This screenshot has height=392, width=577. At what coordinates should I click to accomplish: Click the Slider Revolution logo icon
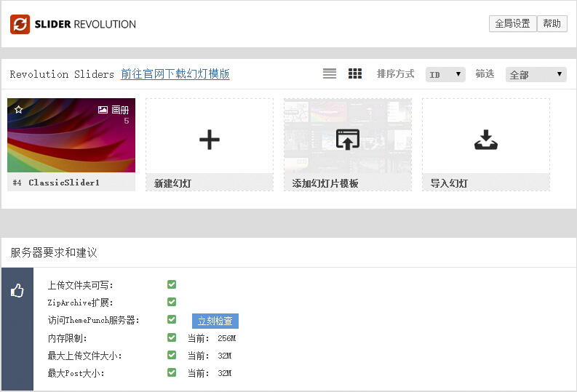20,24
